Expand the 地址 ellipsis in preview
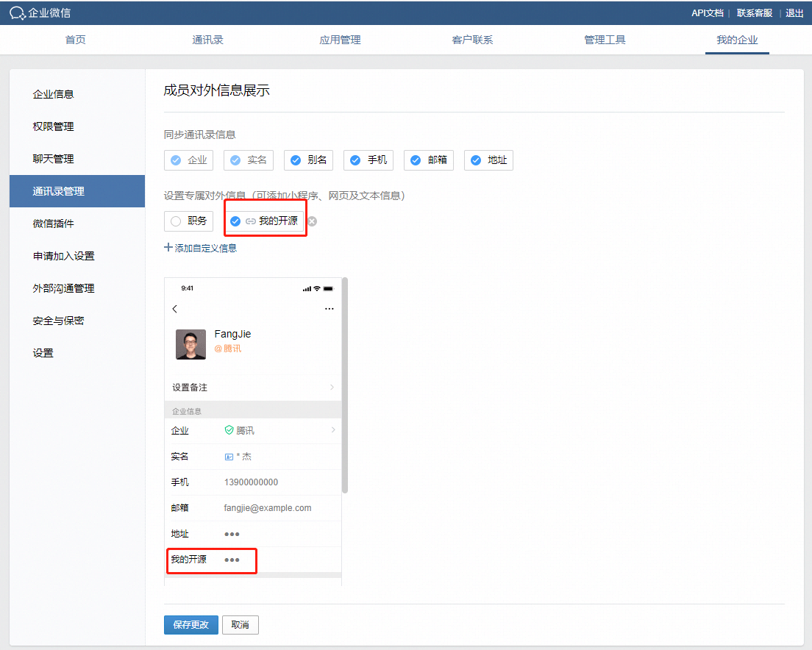Image resolution: width=812 pixels, height=650 pixels. (x=232, y=534)
